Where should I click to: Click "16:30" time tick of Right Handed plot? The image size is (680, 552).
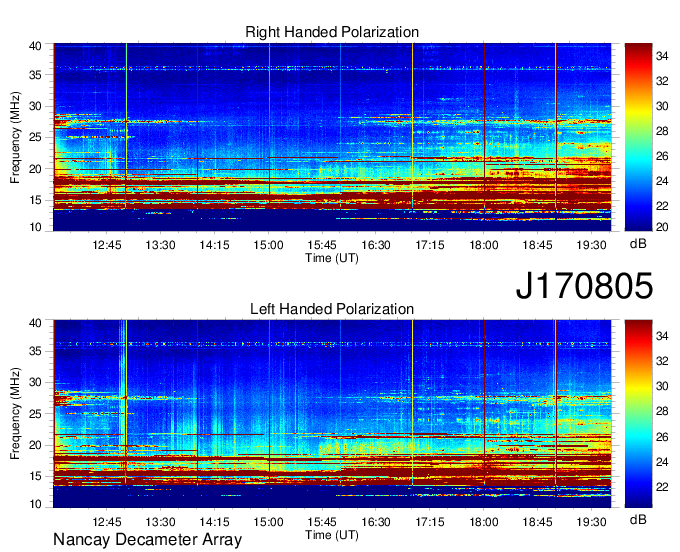[x=376, y=245]
